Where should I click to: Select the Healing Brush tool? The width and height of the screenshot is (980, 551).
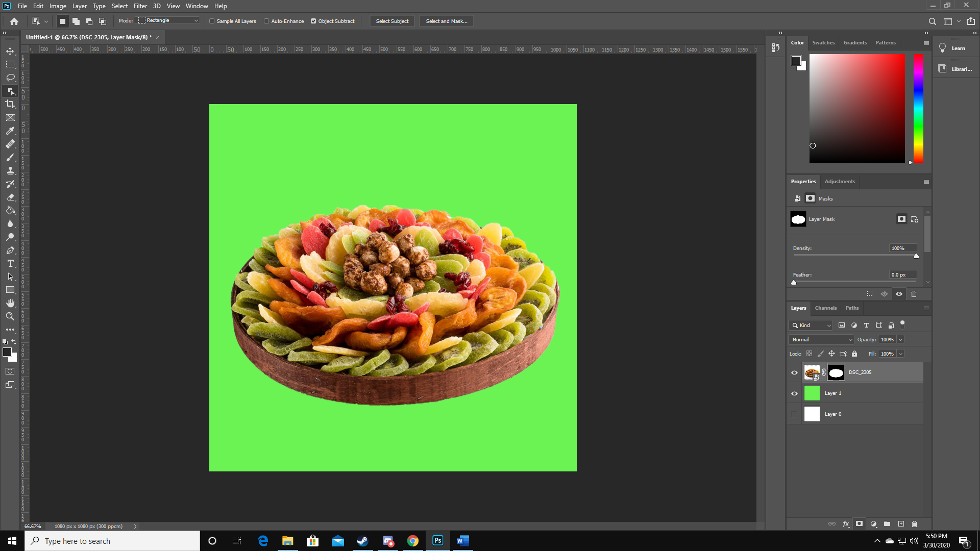(x=10, y=144)
